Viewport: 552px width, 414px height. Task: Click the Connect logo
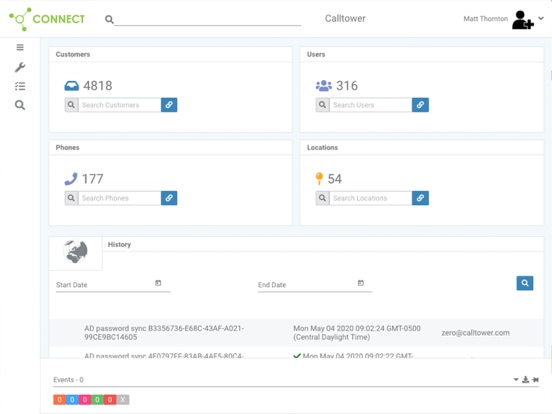coord(47,19)
